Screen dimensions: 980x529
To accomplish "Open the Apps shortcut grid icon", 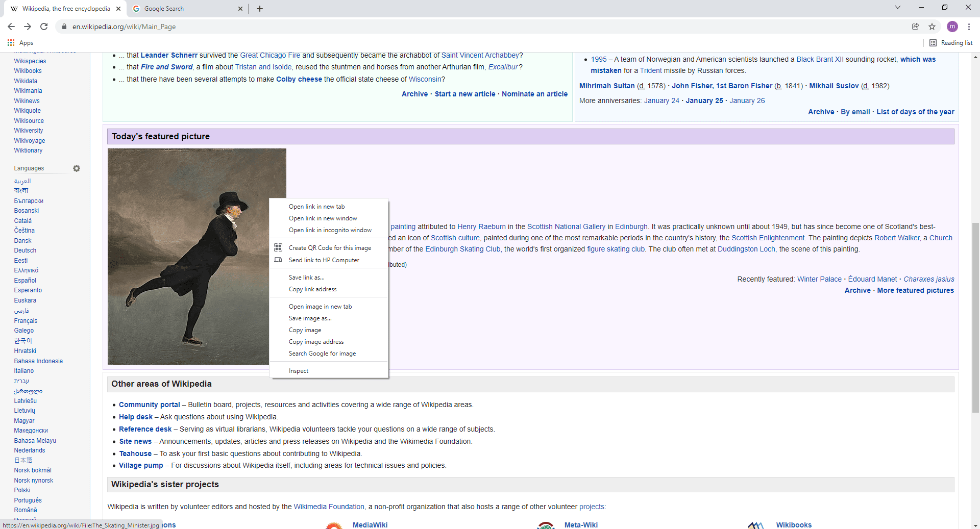I will (x=11, y=43).
